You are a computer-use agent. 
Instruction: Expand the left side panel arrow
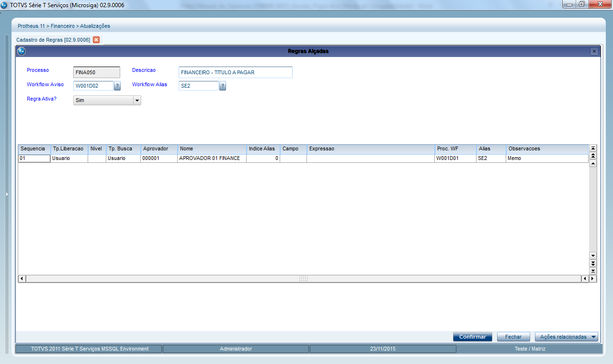[x=7, y=194]
